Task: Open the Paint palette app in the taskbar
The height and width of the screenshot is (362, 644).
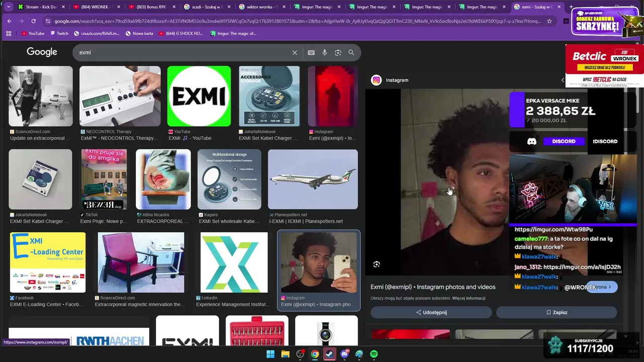Action: click(x=359, y=354)
